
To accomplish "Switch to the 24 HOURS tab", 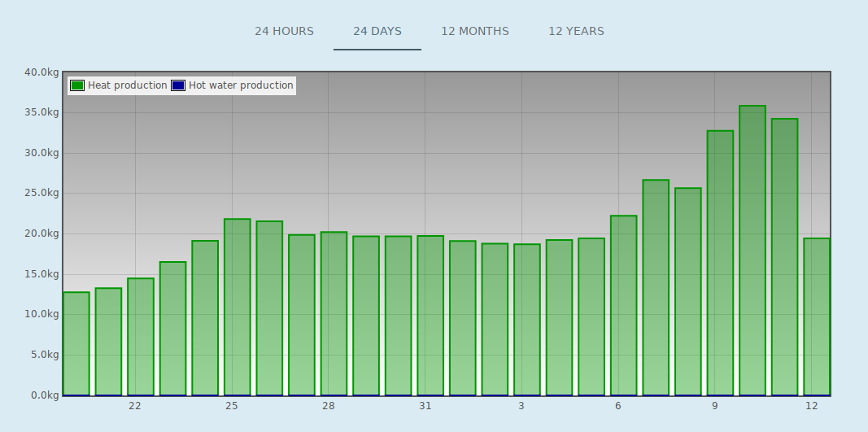I will [x=284, y=32].
